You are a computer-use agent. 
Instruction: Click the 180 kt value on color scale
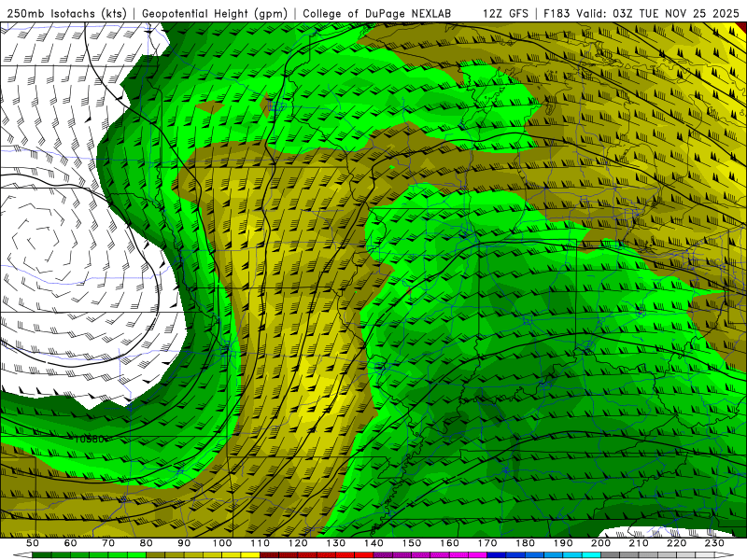525,543
